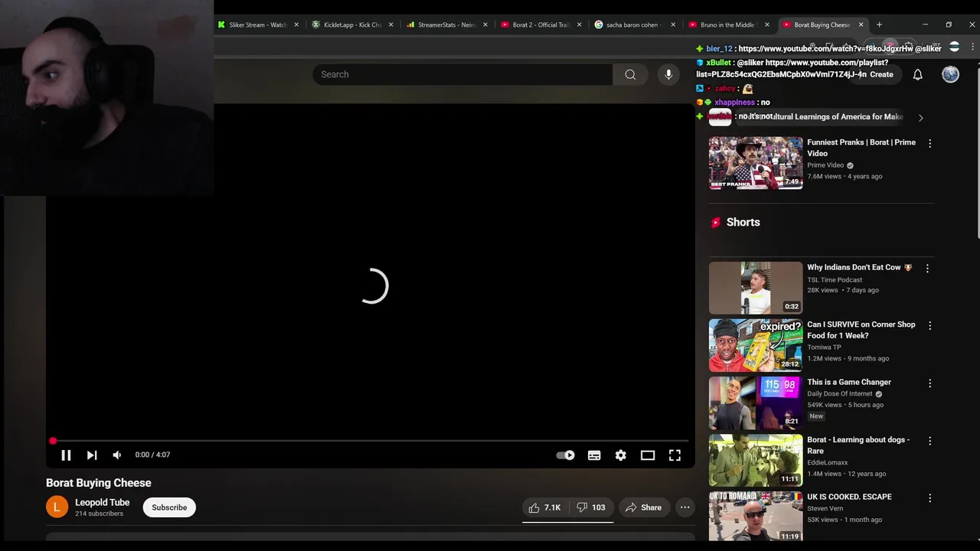
Task: Click the Prime Video channel name
Action: tap(825, 165)
